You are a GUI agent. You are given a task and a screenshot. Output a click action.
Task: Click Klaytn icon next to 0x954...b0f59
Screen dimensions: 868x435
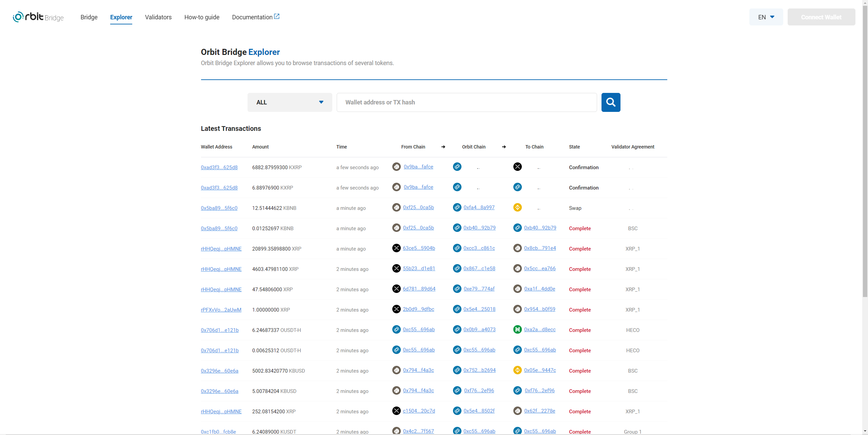pyautogui.click(x=517, y=309)
